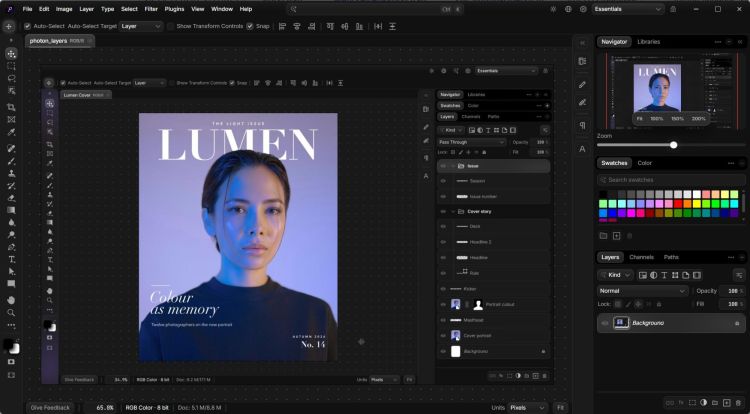
Task: Click the new layer icon in the right Layers panel footer
Action: pyautogui.click(x=727, y=403)
